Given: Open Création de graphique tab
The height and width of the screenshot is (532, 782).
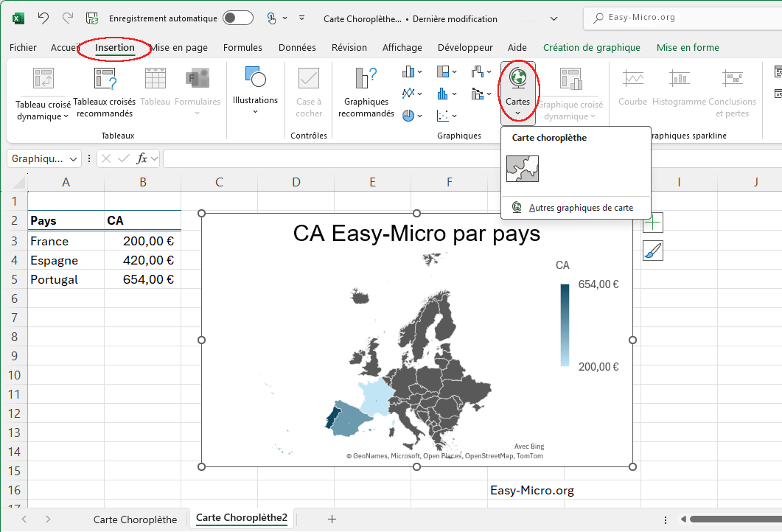Looking at the screenshot, I should (x=592, y=47).
